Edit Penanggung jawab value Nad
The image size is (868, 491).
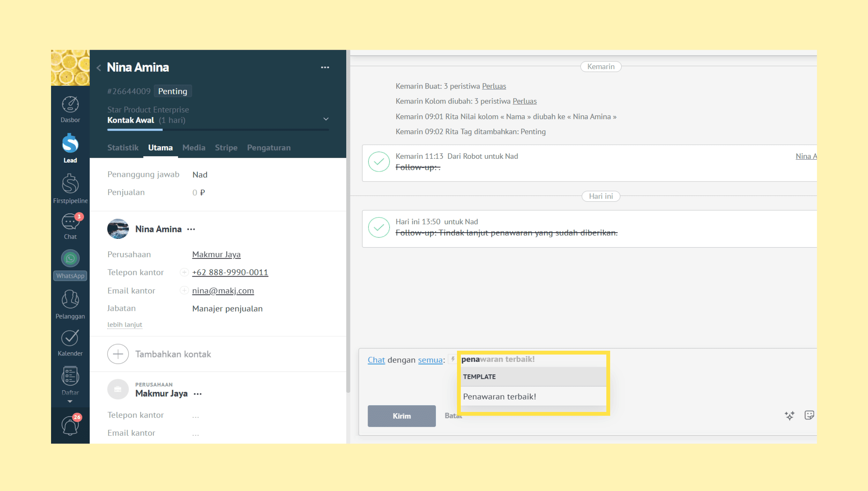point(200,175)
